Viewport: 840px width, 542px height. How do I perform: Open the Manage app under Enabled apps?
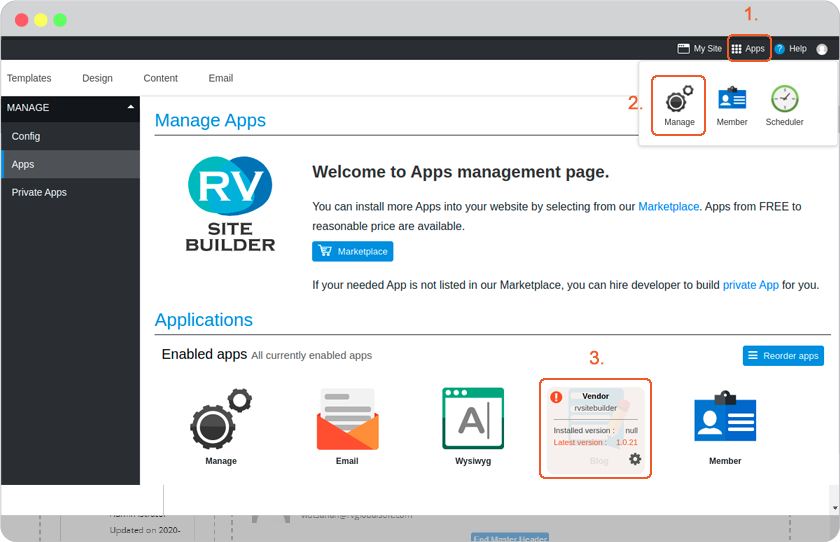pos(221,426)
